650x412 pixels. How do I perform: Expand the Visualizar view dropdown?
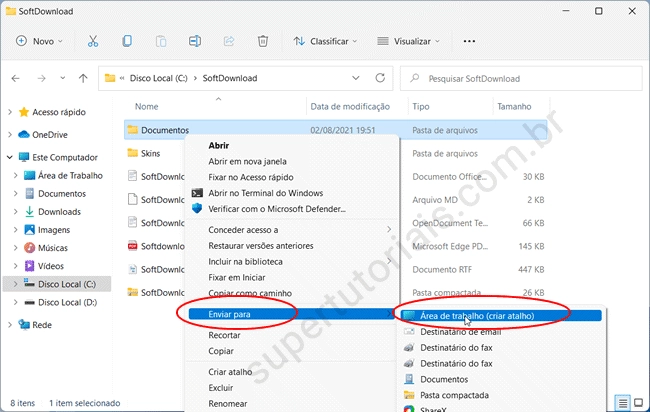tap(410, 41)
